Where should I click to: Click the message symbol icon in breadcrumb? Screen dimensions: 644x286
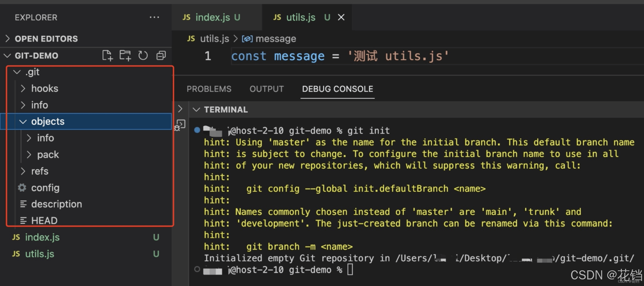click(247, 39)
